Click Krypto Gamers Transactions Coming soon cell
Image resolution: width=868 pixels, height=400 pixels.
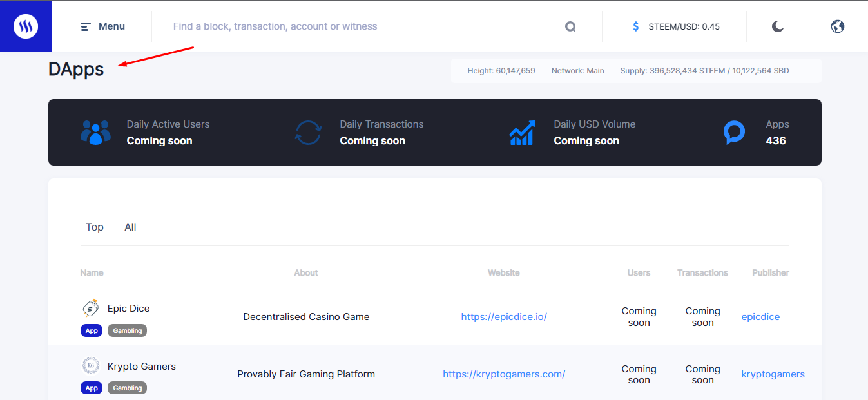click(x=702, y=374)
